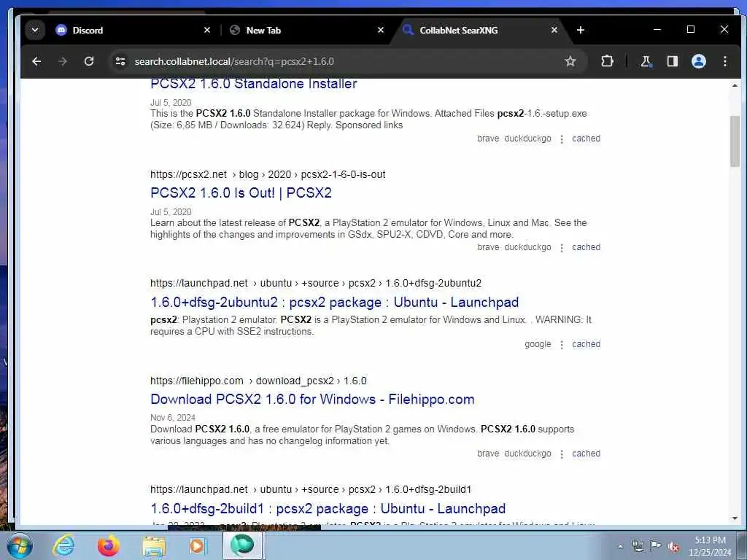The image size is (747, 560).
Task: Go back to previous page
Action: click(36, 61)
